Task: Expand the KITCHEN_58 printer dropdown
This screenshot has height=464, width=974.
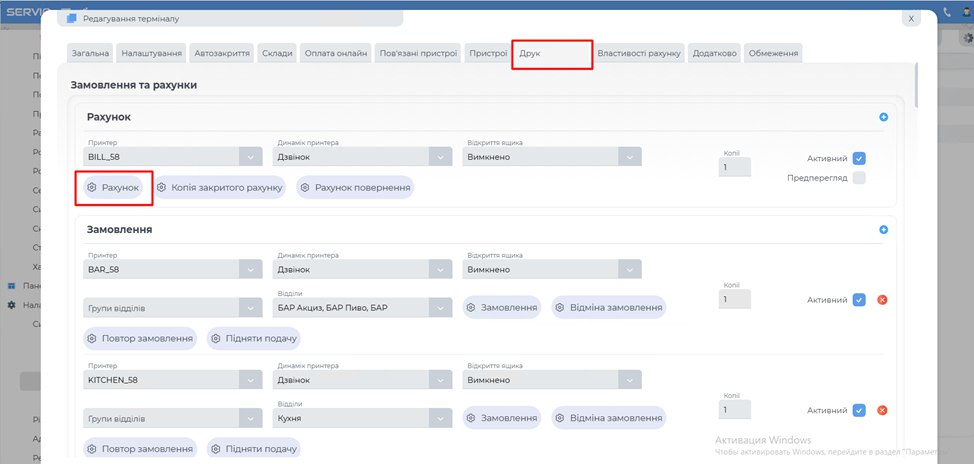Action: click(x=251, y=380)
